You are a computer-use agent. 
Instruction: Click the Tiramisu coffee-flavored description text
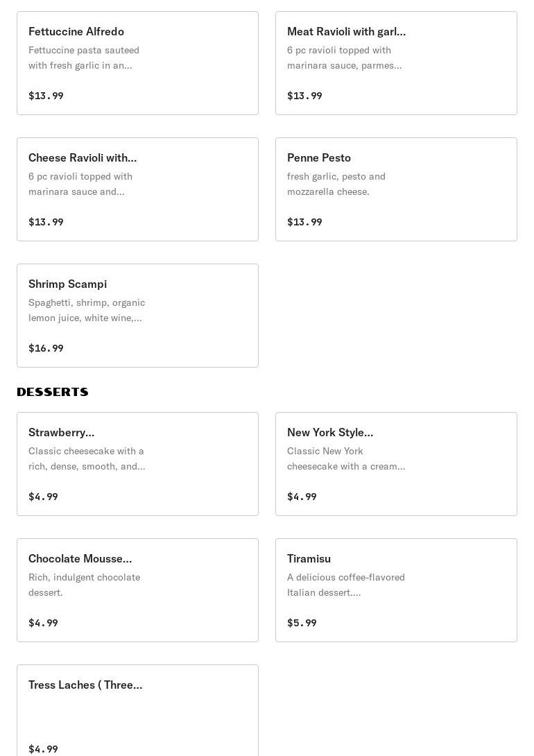346,585
